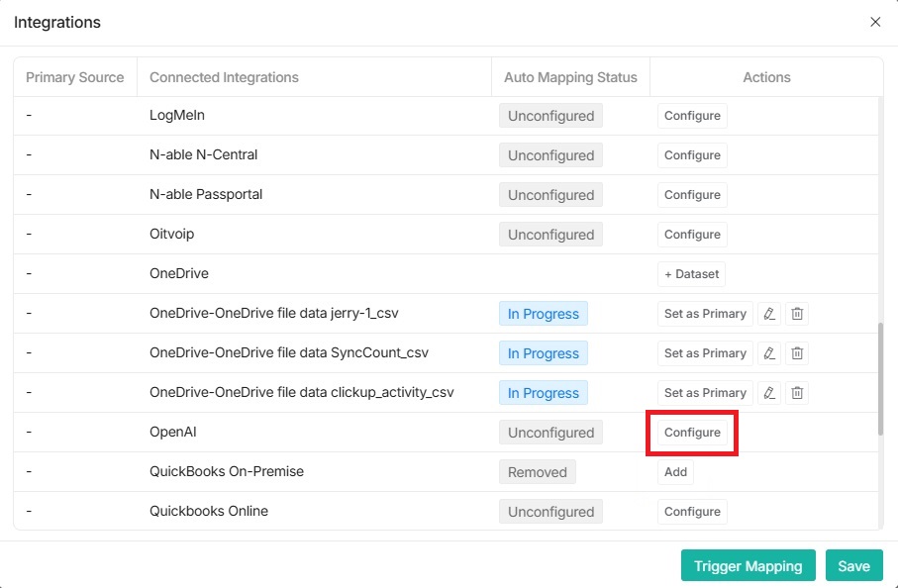Image resolution: width=898 pixels, height=588 pixels.
Task: Click the LogMeIn row name
Action: (x=177, y=115)
